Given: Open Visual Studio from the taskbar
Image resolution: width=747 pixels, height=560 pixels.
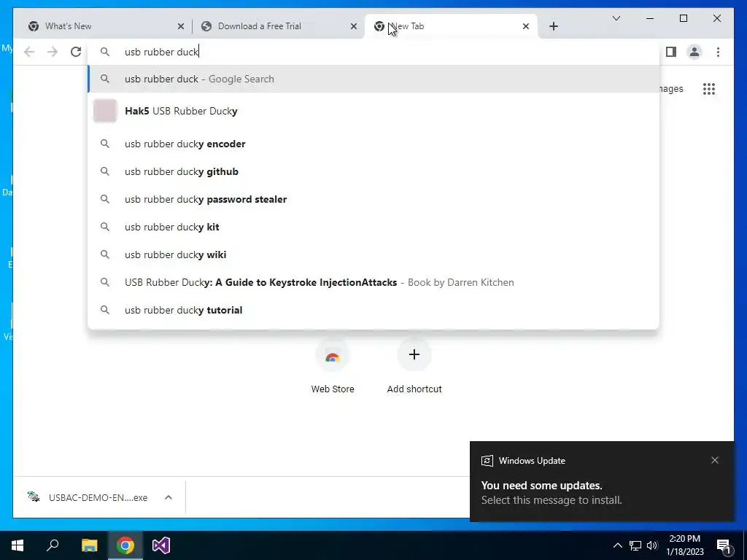Looking at the screenshot, I should [x=161, y=545].
